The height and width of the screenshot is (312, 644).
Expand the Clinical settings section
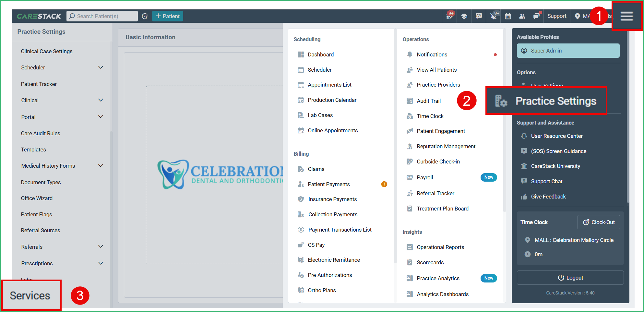click(101, 100)
